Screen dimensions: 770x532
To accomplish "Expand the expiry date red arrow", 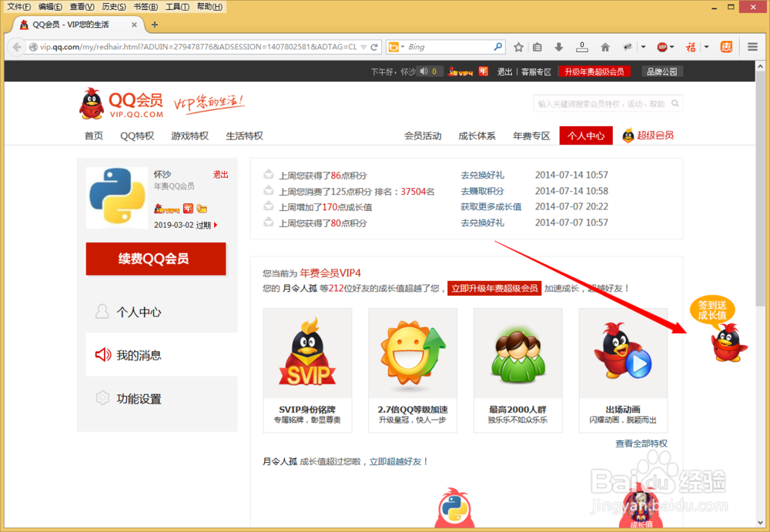I will (x=216, y=225).
